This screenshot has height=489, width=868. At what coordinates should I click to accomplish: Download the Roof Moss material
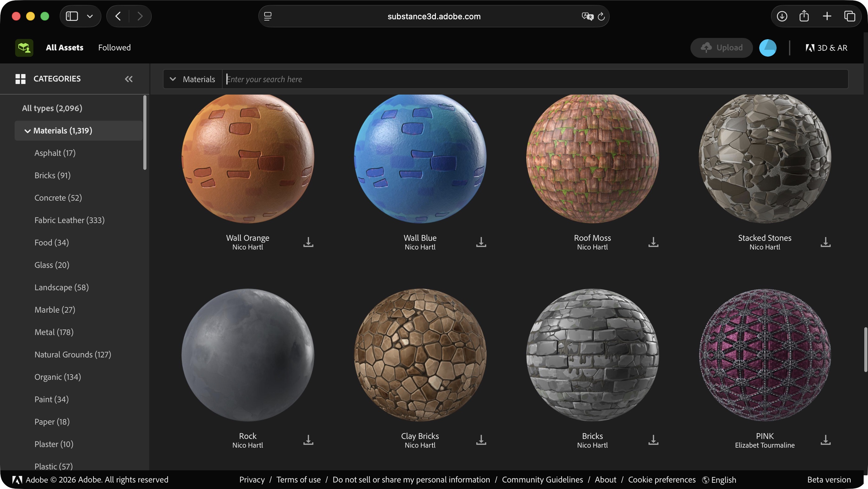pos(653,242)
